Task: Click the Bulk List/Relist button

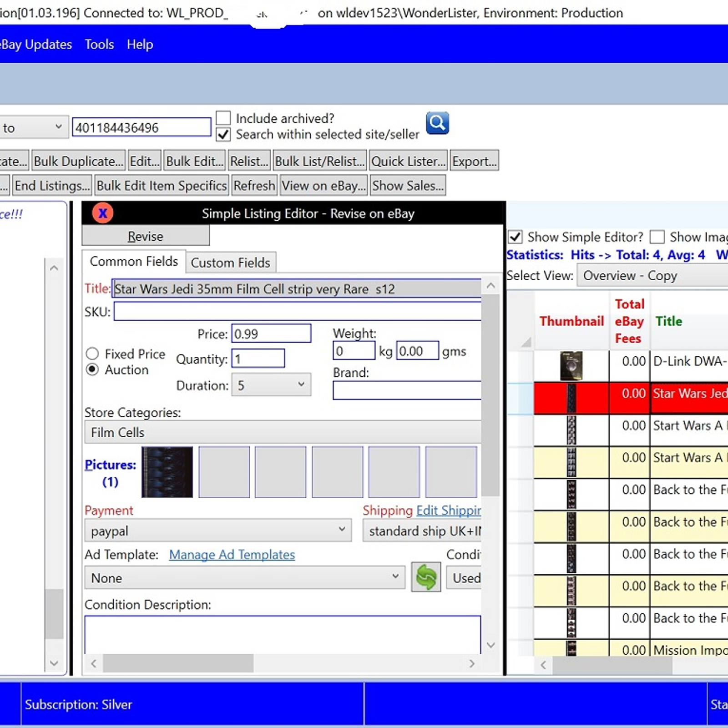Action: point(320,161)
